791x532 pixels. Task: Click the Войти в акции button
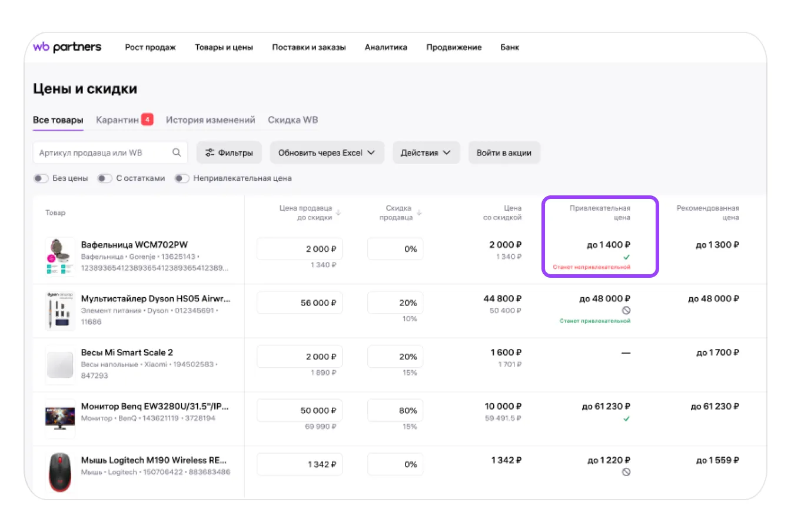pyautogui.click(x=504, y=152)
